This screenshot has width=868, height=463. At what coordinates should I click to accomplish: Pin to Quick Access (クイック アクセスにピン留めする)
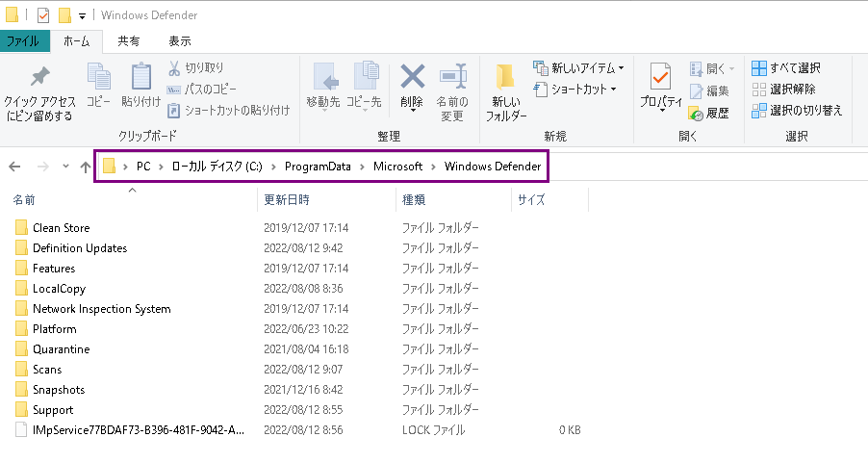click(39, 93)
